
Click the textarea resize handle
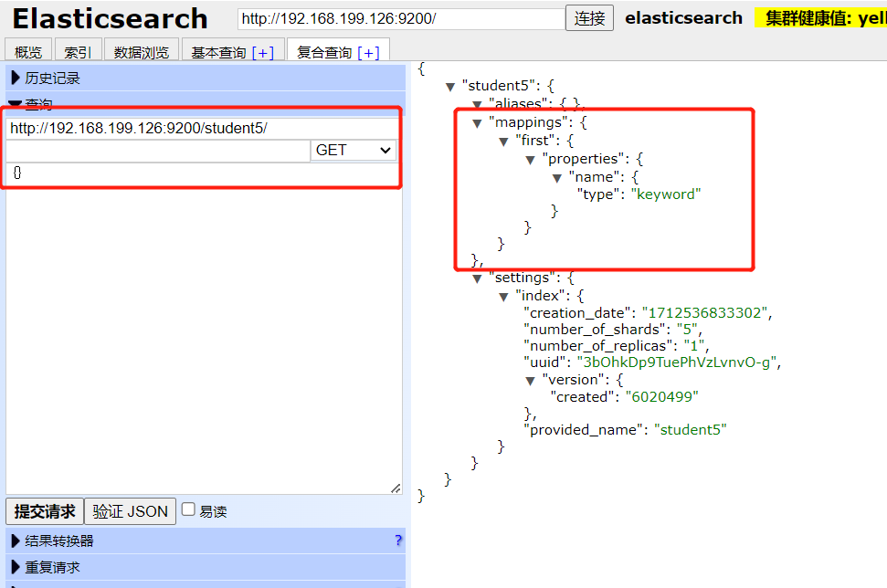(396, 488)
